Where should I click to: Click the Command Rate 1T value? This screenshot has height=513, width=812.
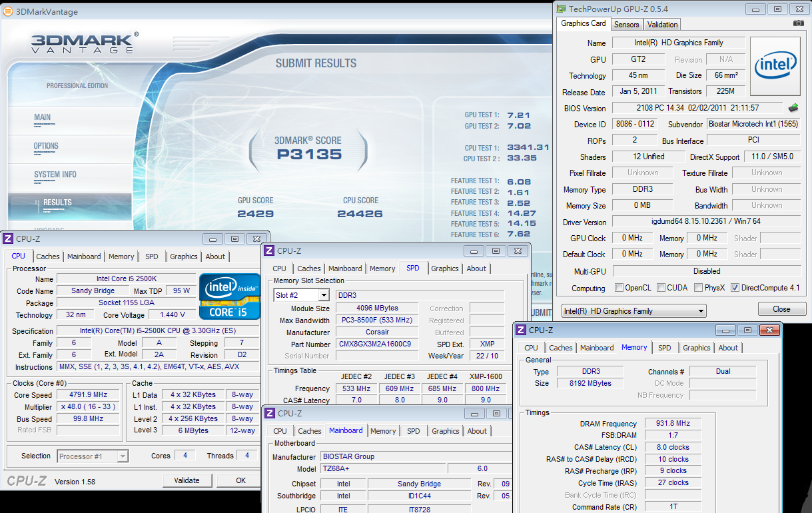pyautogui.click(x=673, y=507)
